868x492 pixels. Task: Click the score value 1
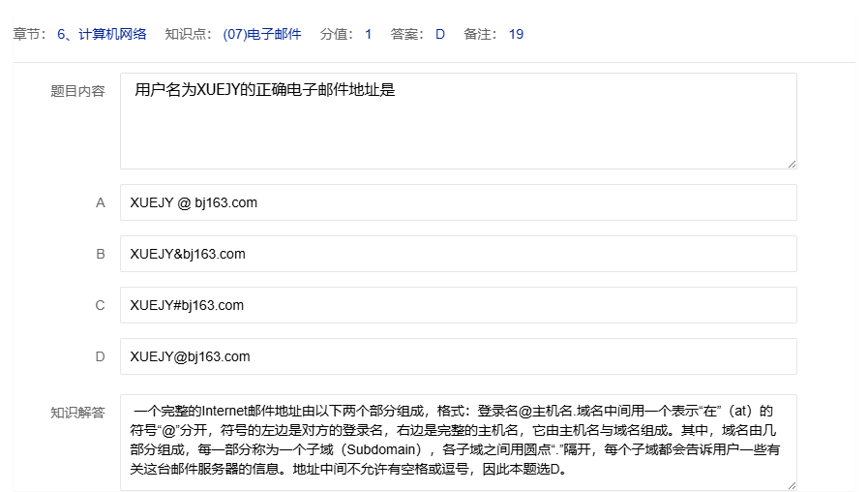pyautogui.click(x=368, y=34)
